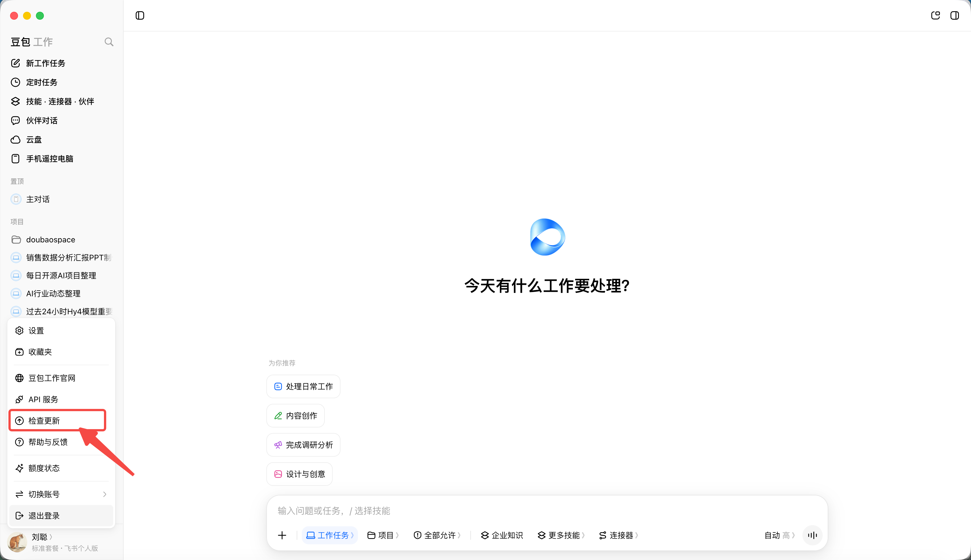Click the voice input waveform icon
971x560 pixels.
tap(812, 535)
